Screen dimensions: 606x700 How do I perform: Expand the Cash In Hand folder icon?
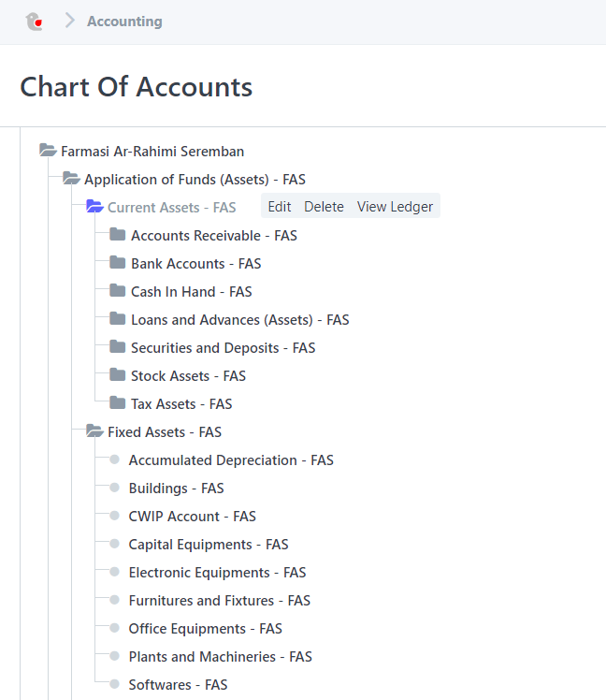117,291
